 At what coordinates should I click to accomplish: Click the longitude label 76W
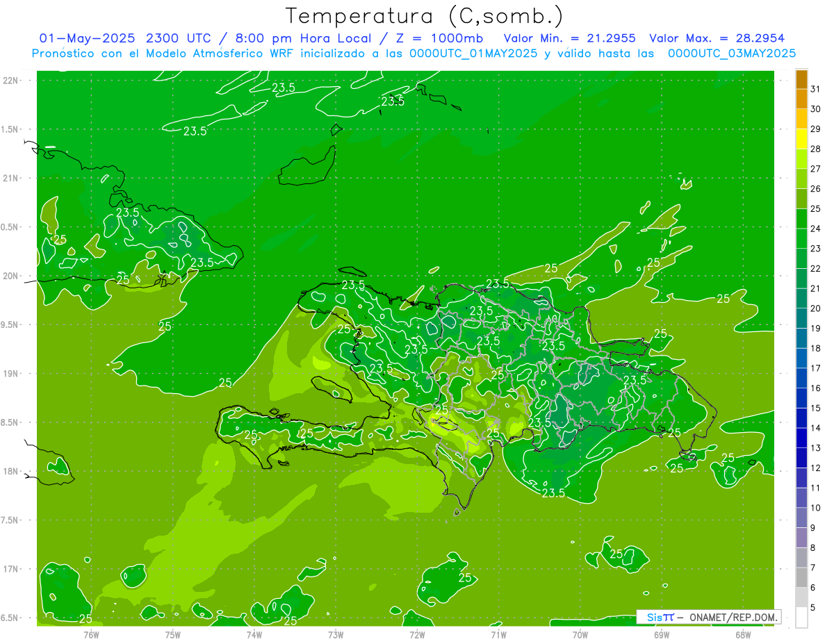(x=91, y=635)
